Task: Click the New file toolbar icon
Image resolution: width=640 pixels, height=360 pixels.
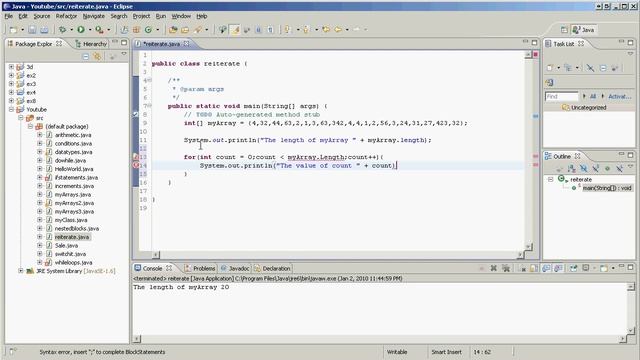Action: (13, 30)
